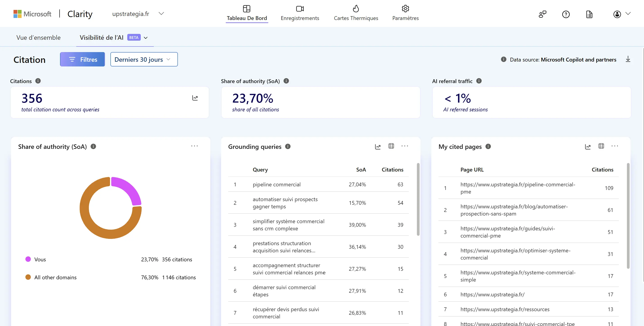Select 'simplifier système commercial sans crm complexe'
644x326 pixels.
click(x=318, y=225)
